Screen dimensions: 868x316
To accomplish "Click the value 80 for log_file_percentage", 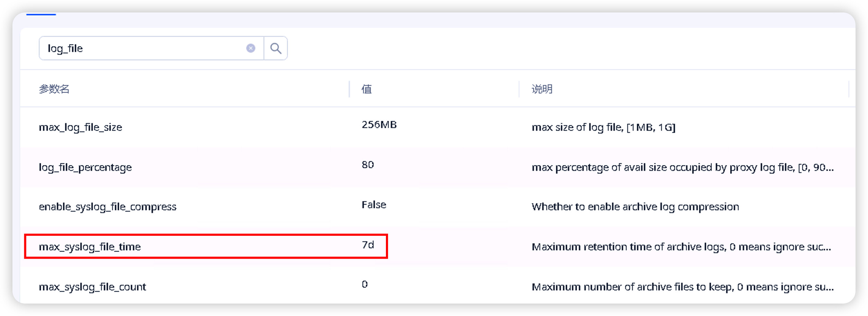I will (x=368, y=165).
